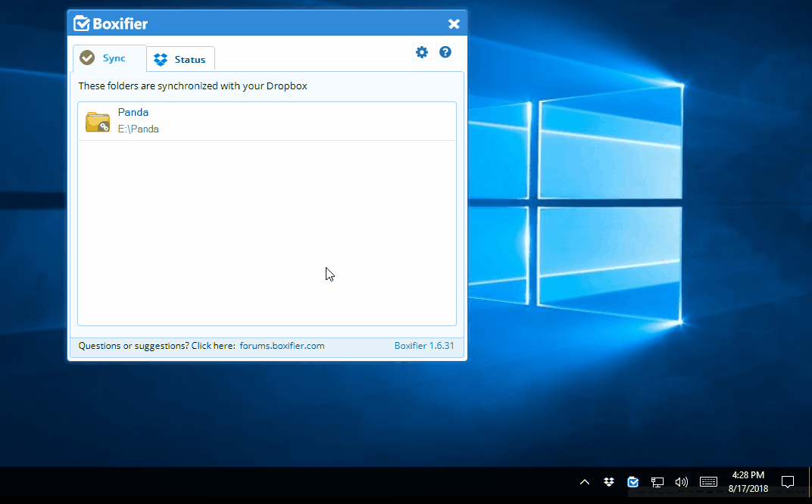Show hidden system tray icons
The image size is (812, 504).
(585, 482)
